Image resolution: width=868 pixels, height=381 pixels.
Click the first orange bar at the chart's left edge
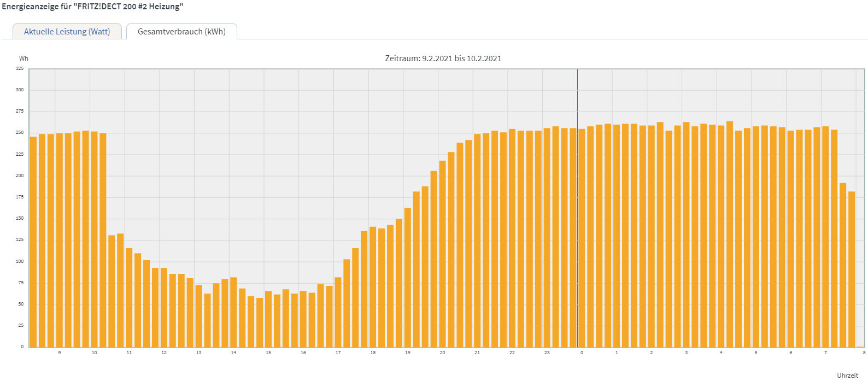click(33, 242)
